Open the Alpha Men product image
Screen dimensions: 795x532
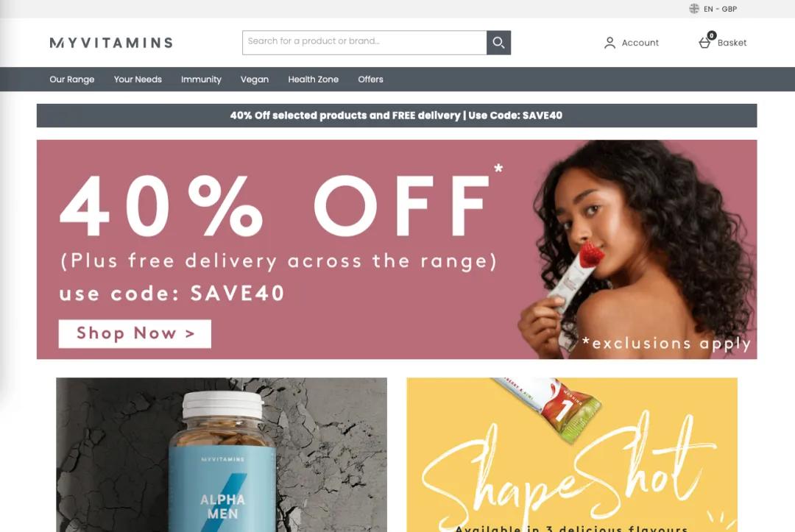[x=222, y=455]
